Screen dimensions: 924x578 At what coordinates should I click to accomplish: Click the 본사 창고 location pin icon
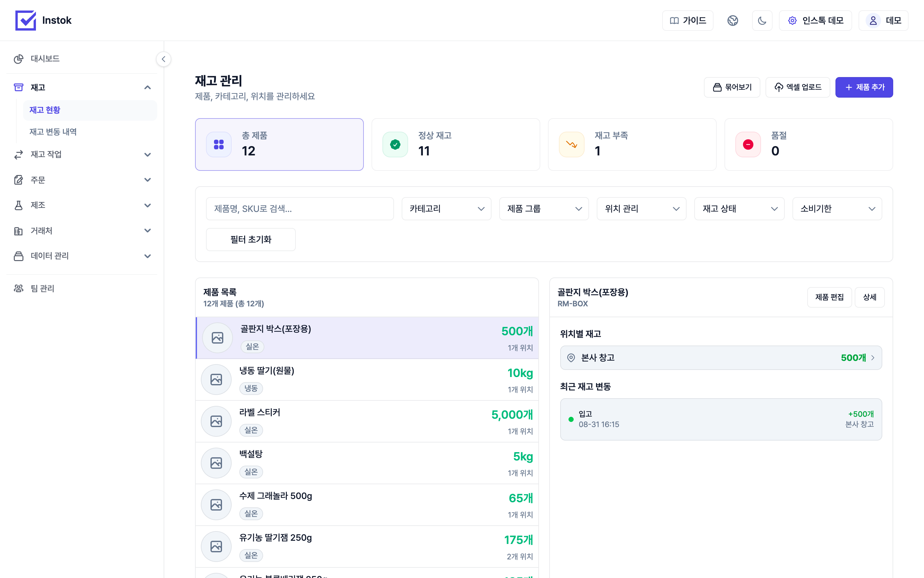[571, 358]
